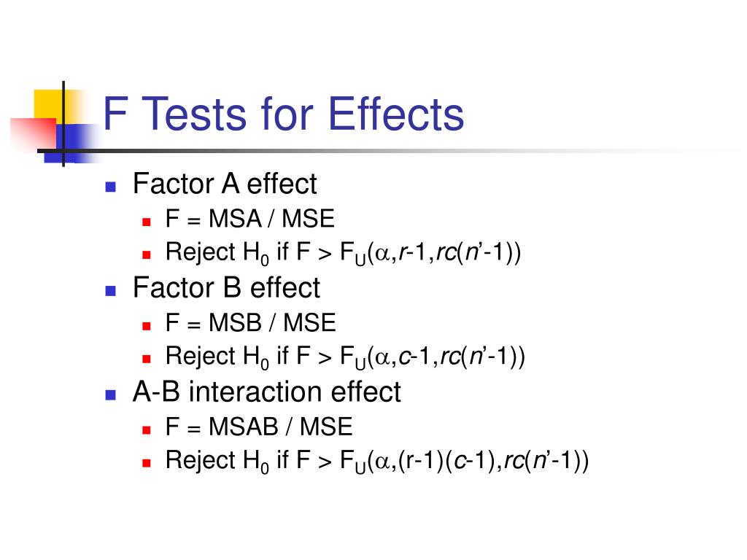
Task: Click the slide title F Tests for Effects
Action: (284, 114)
